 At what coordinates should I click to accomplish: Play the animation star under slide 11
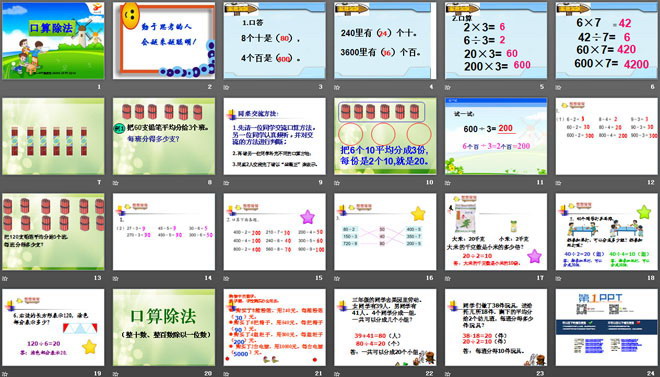click(x=447, y=183)
